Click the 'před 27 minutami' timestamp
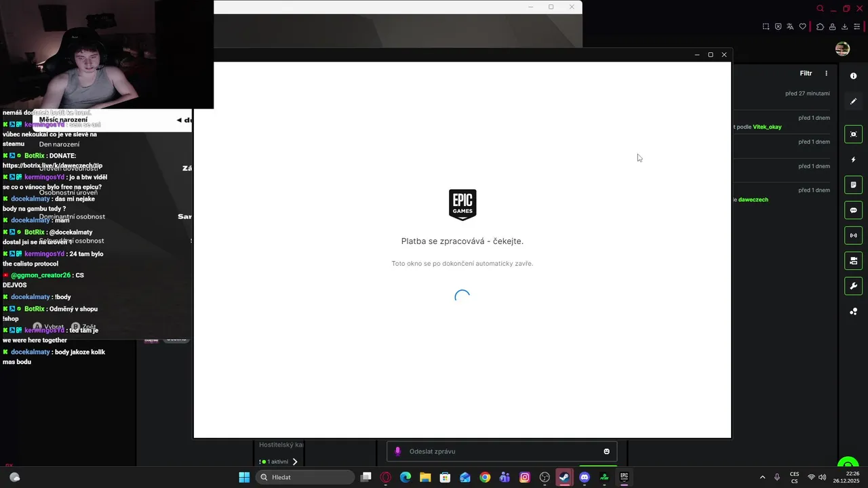Image resolution: width=868 pixels, height=488 pixels. pyautogui.click(x=808, y=94)
